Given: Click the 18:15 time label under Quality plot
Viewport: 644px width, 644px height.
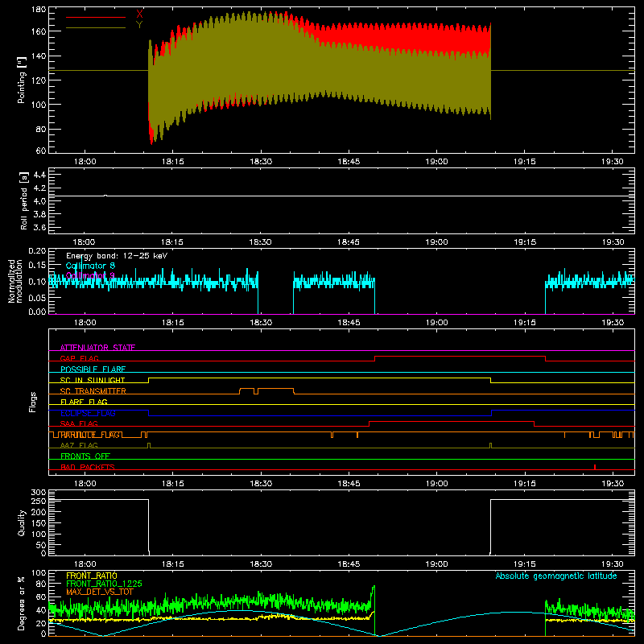Looking at the screenshot, I should point(173,564).
